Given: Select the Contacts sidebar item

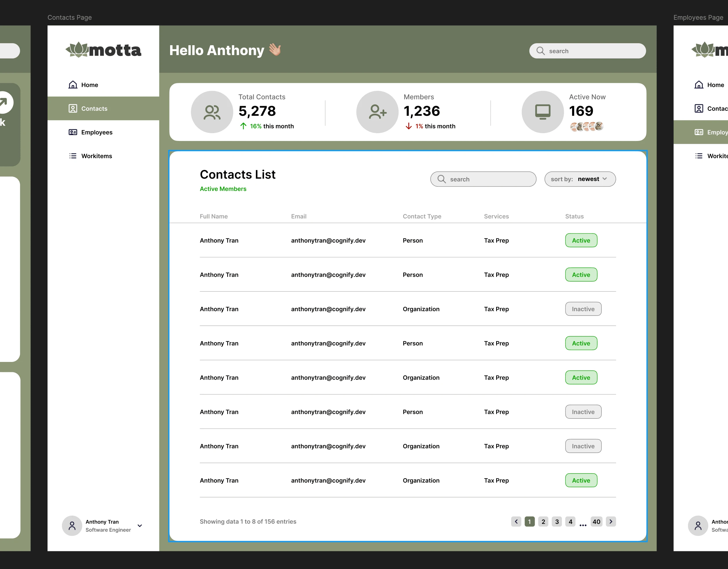Looking at the screenshot, I should click(x=94, y=109).
